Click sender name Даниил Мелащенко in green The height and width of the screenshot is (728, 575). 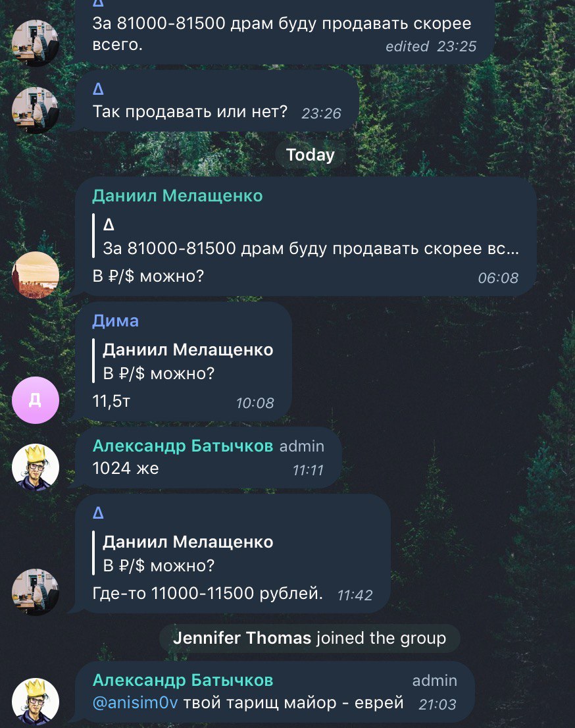tap(177, 195)
